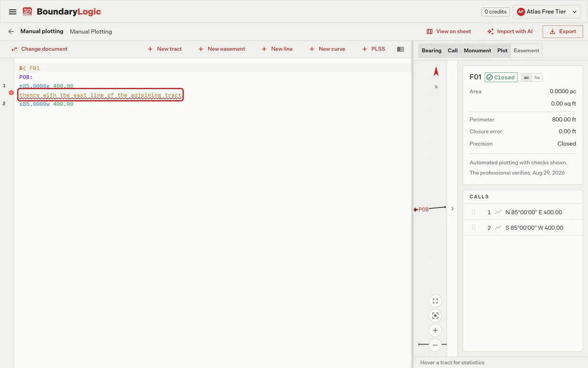Open the hamburger main menu
The image size is (588, 368).
[x=13, y=12]
